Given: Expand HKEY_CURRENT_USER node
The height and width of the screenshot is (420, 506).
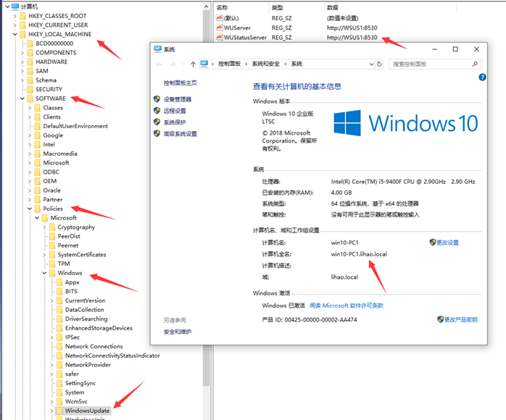Looking at the screenshot, I should (14, 25).
